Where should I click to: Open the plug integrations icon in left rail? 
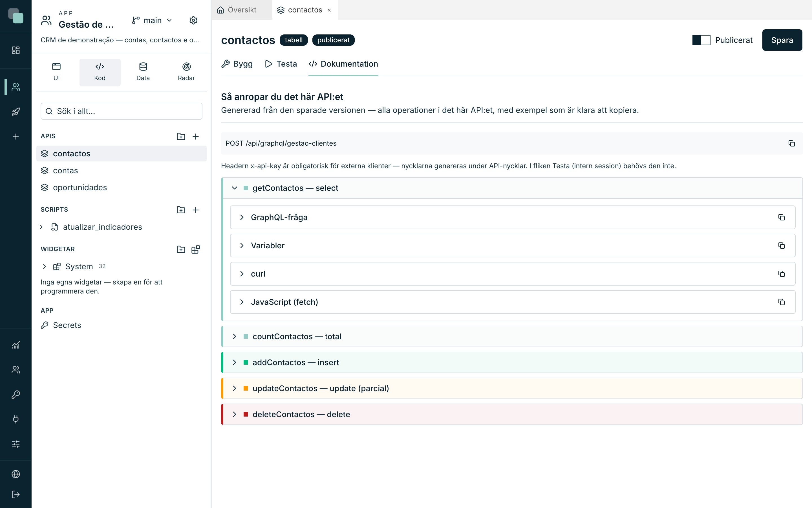(16, 419)
